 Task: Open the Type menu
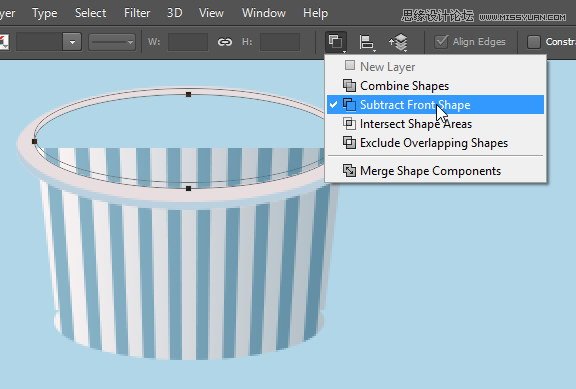(44, 13)
